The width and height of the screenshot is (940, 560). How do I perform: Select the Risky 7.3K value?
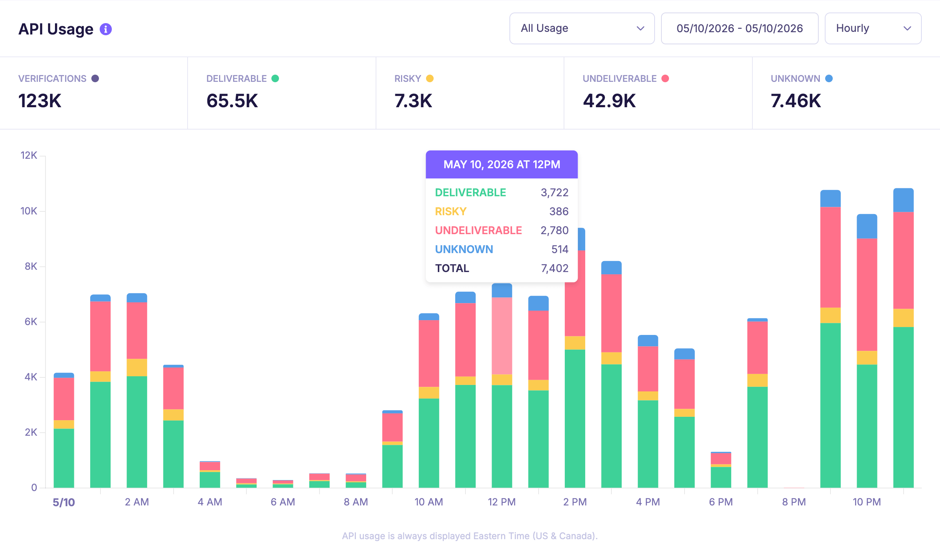coord(413,101)
